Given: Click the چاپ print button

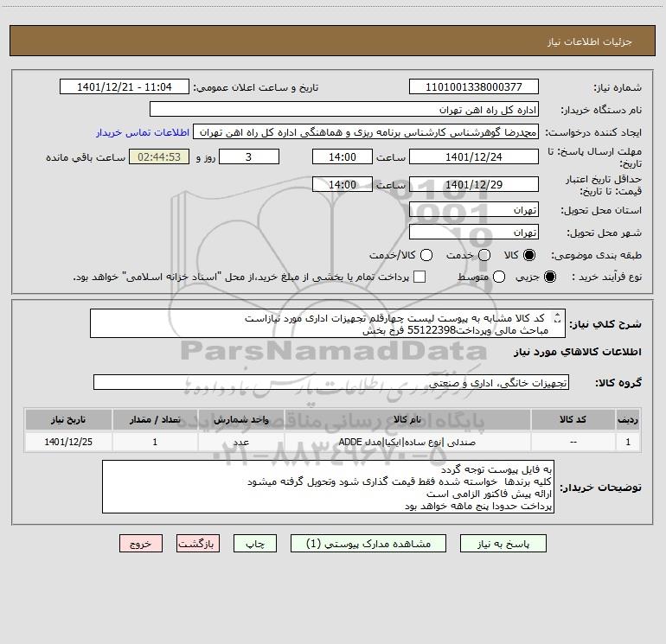Looking at the screenshot, I should 255,544.
